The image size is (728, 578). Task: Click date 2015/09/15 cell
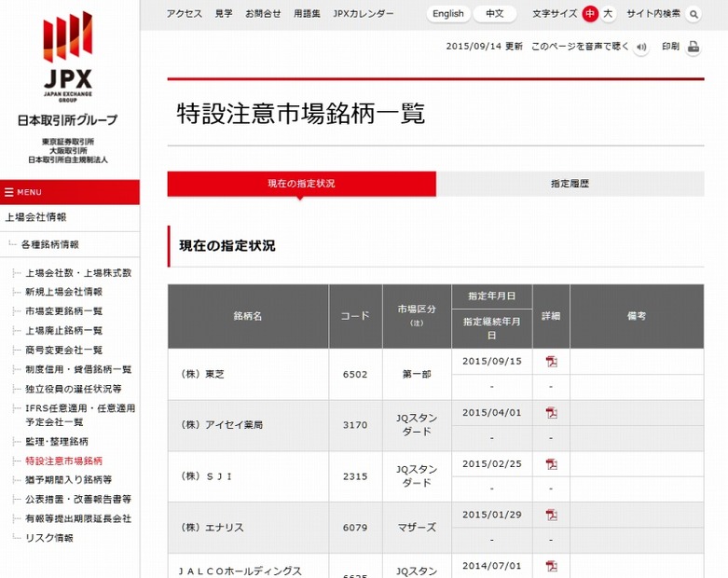(x=491, y=361)
